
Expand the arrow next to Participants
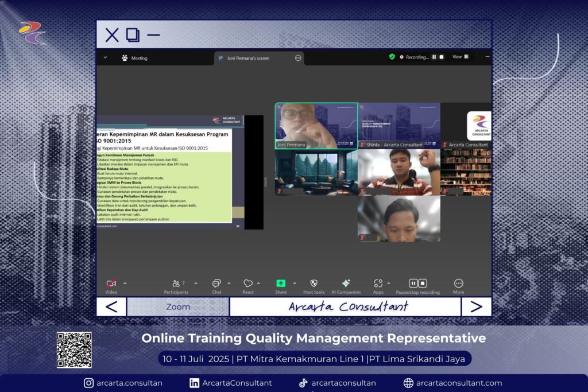point(196,283)
